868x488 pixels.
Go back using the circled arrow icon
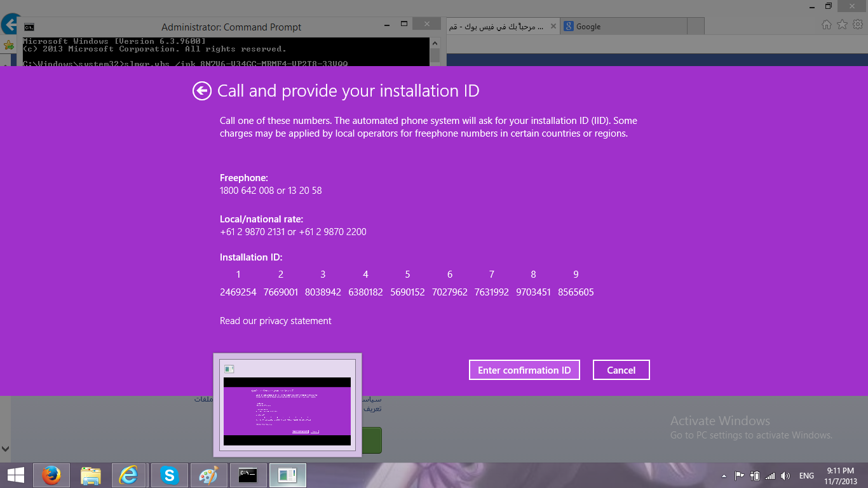[x=201, y=91]
